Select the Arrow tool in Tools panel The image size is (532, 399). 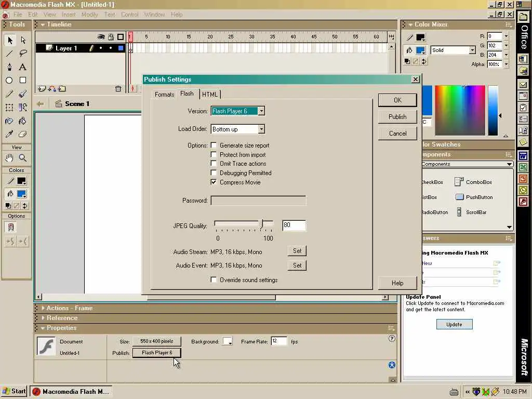pos(9,40)
